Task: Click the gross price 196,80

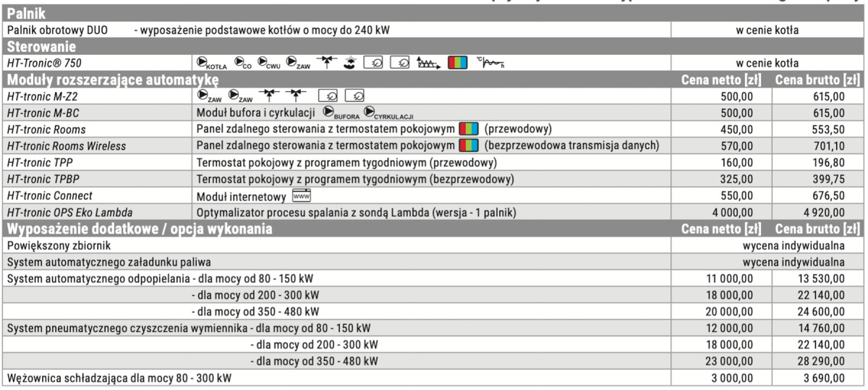Action: click(x=827, y=162)
